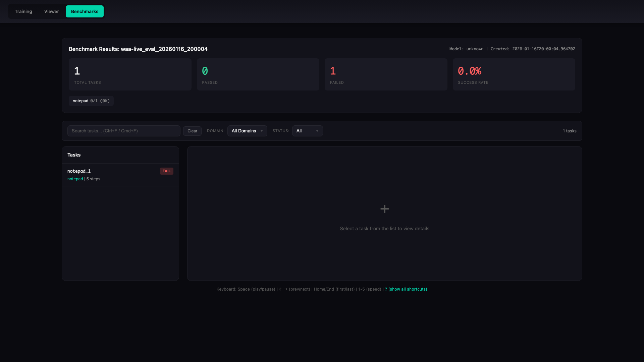644x362 pixels.
Task: Click the Success Rate card
Action: pyautogui.click(x=514, y=74)
